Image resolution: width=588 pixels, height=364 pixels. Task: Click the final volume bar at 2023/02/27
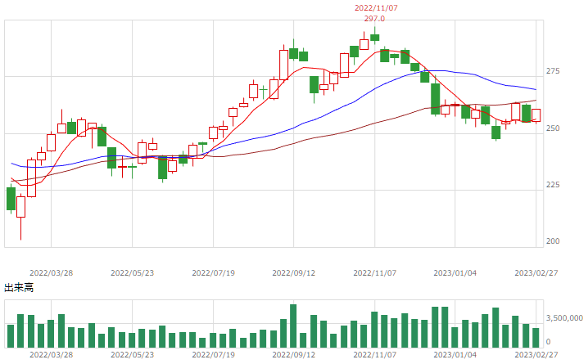(x=536, y=338)
